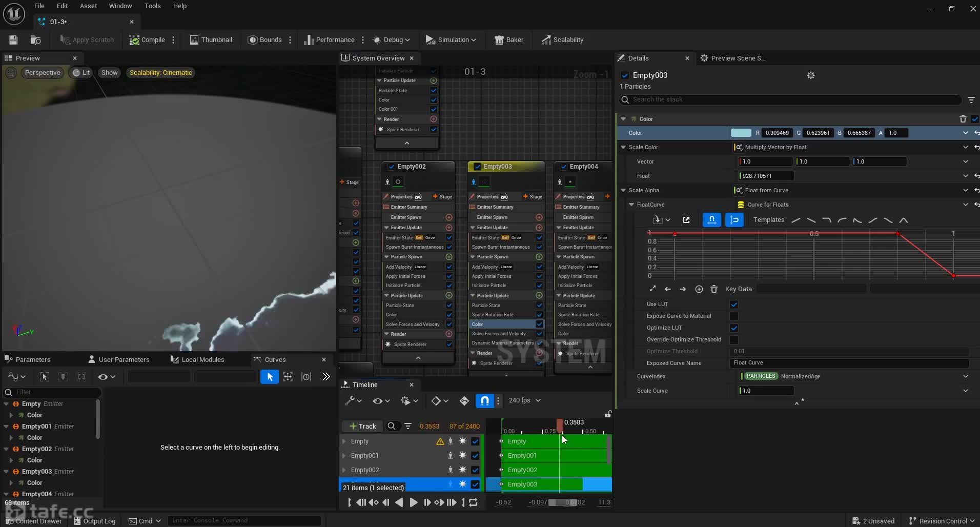Go to previous curve key arrow
Viewport: 980px width, 527px height.
coord(667,289)
